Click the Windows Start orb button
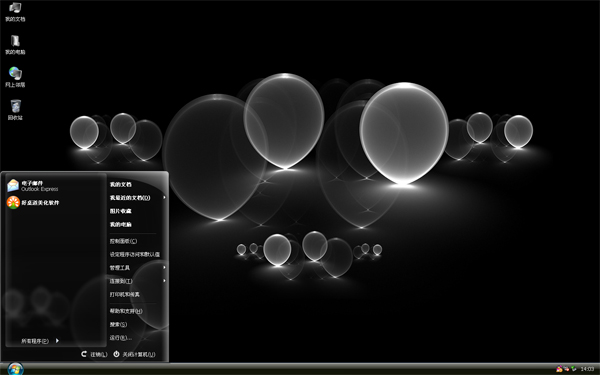This screenshot has width=600, height=375. point(15,369)
